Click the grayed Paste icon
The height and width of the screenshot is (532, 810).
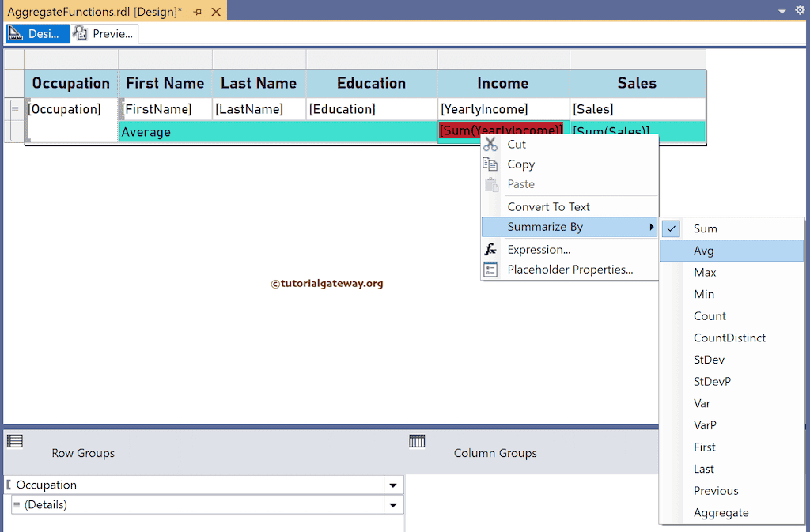(491, 184)
